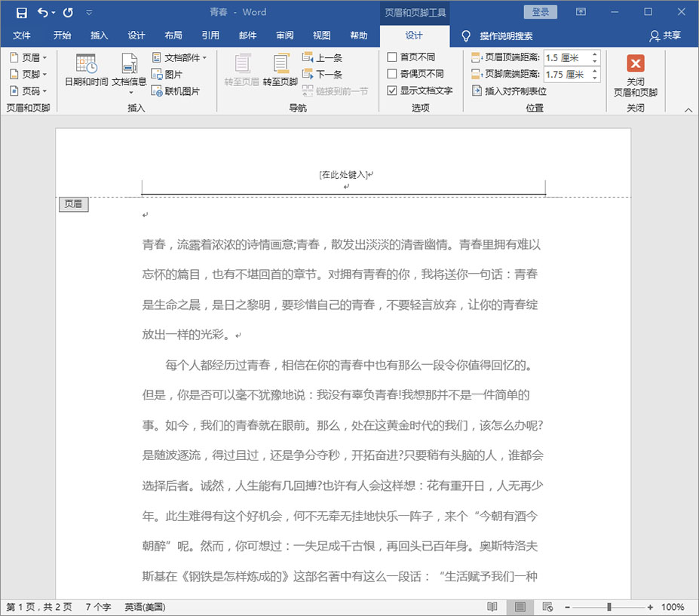Switch to the 开始 tab
This screenshot has height=616, width=699.
pos(62,35)
